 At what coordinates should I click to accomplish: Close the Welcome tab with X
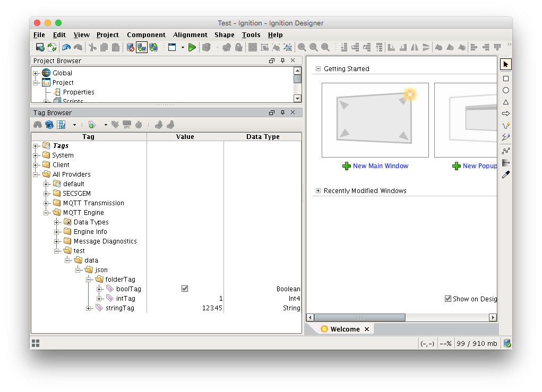click(367, 329)
